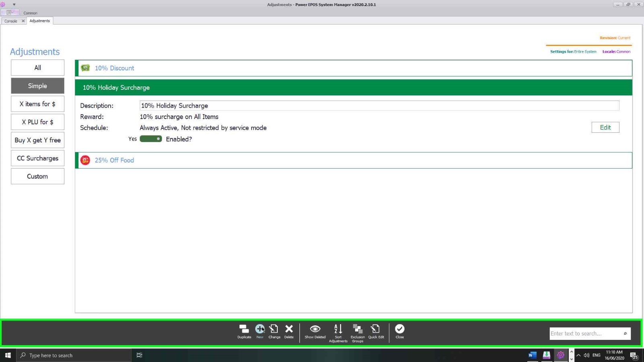This screenshot has height=362, width=644.
Task: Filter by X PLU for $
Action: tap(37, 122)
